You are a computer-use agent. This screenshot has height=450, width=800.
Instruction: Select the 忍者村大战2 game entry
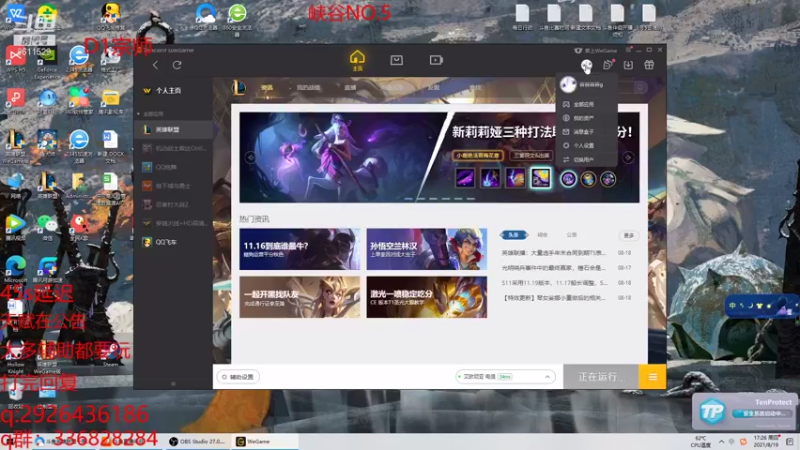pyautogui.click(x=173, y=204)
